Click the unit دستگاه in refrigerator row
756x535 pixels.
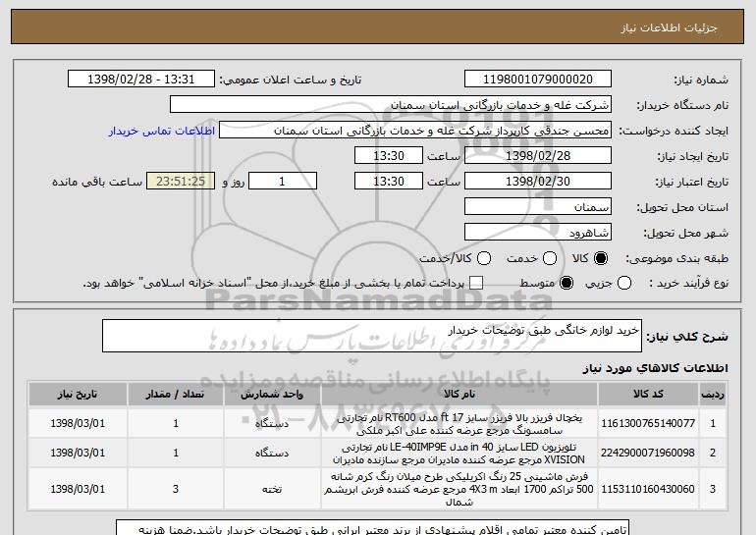[272, 424]
